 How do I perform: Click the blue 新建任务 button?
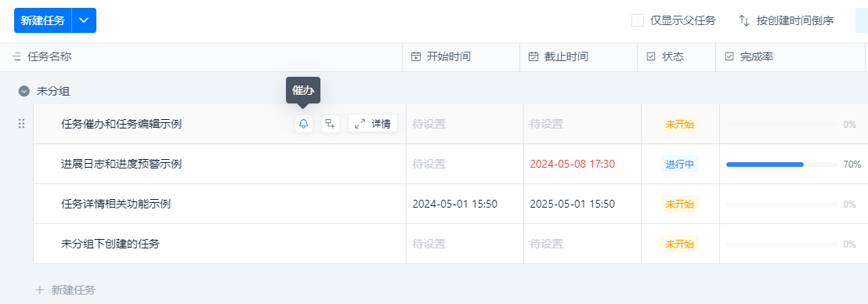pos(43,20)
